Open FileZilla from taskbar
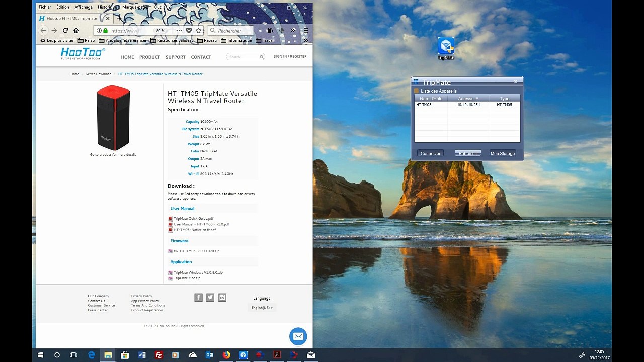The width and height of the screenshot is (644, 362). (158, 355)
